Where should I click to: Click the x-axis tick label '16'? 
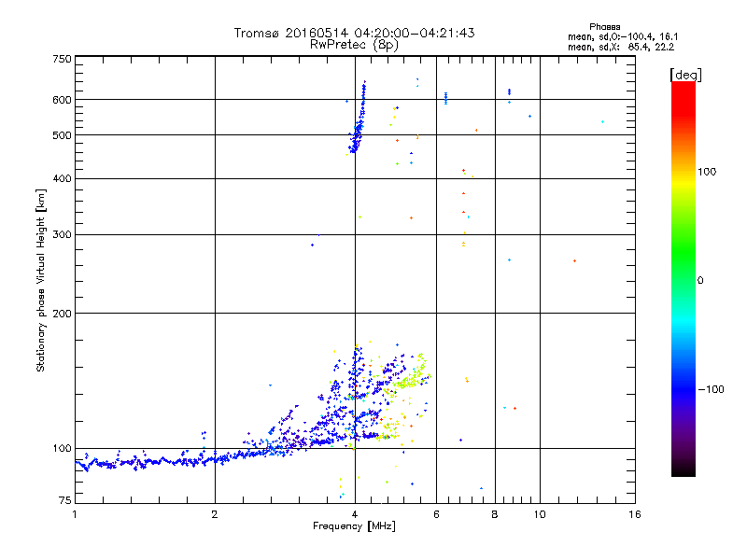pyautogui.click(x=635, y=514)
